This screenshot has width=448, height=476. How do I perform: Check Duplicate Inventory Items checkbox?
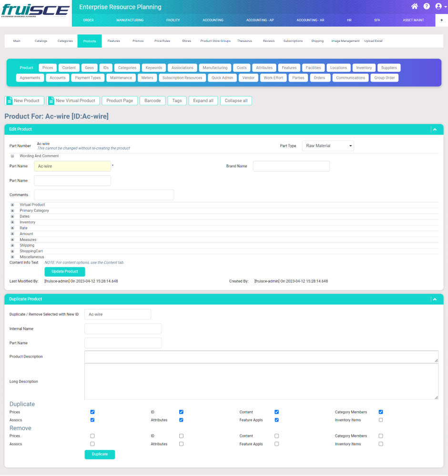pyautogui.click(x=381, y=420)
